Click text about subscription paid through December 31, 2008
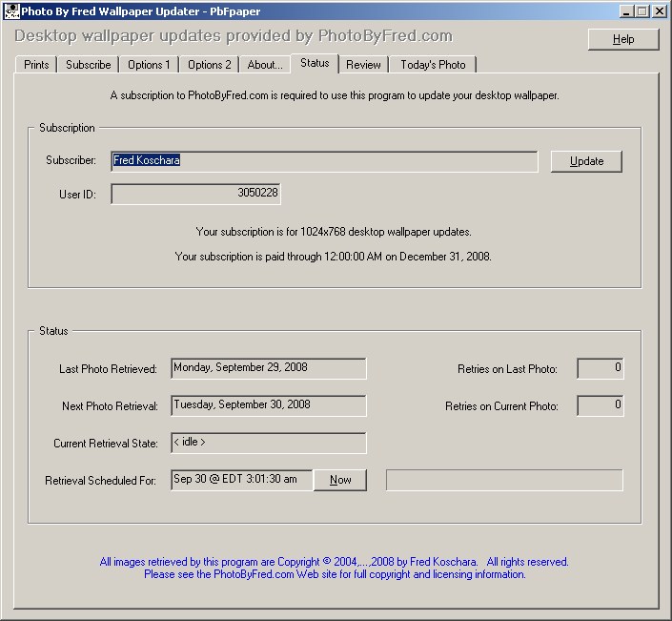 pos(333,257)
